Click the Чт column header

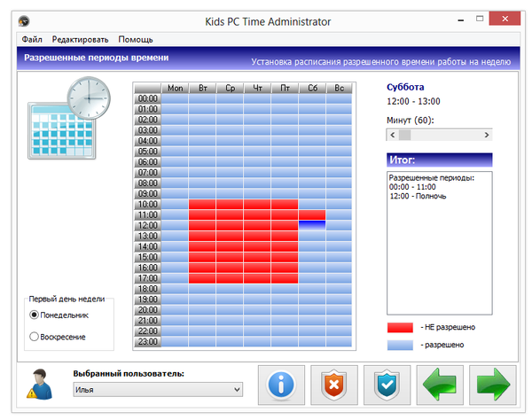point(257,88)
